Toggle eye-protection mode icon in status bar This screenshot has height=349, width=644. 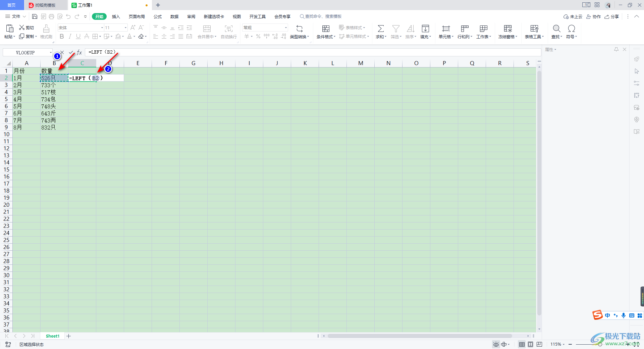496,344
